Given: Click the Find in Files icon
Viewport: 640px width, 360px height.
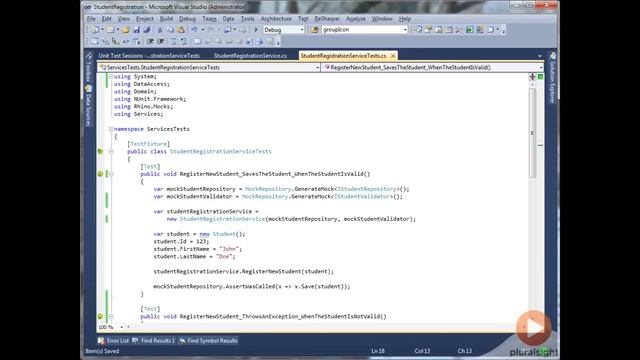Looking at the screenshot, I should click(x=315, y=30).
